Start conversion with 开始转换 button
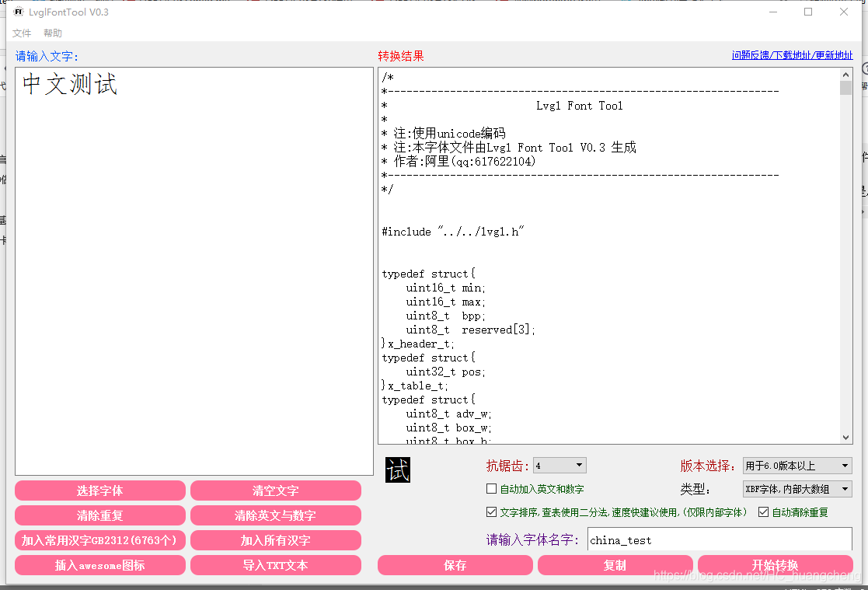868x590 pixels. coord(775,565)
